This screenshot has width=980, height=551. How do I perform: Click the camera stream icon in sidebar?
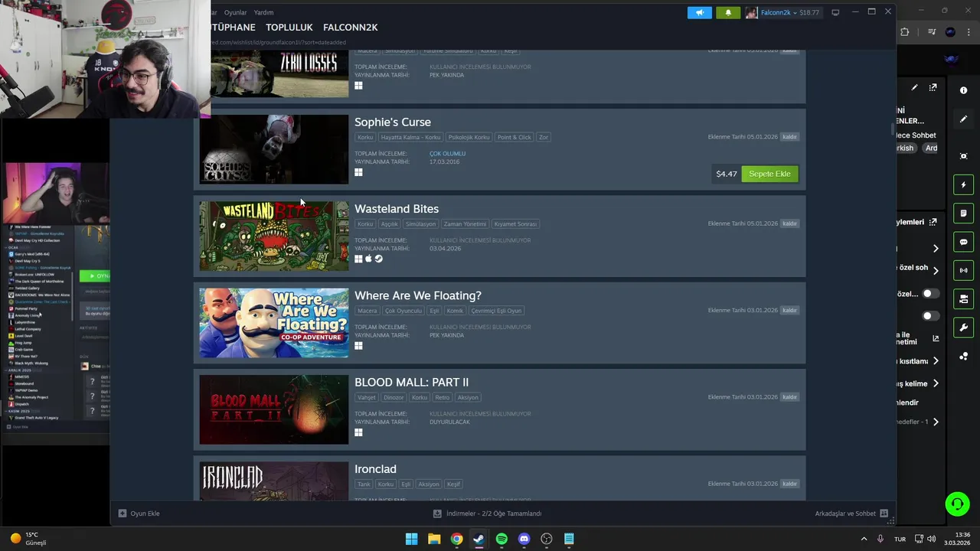(x=963, y=298)
